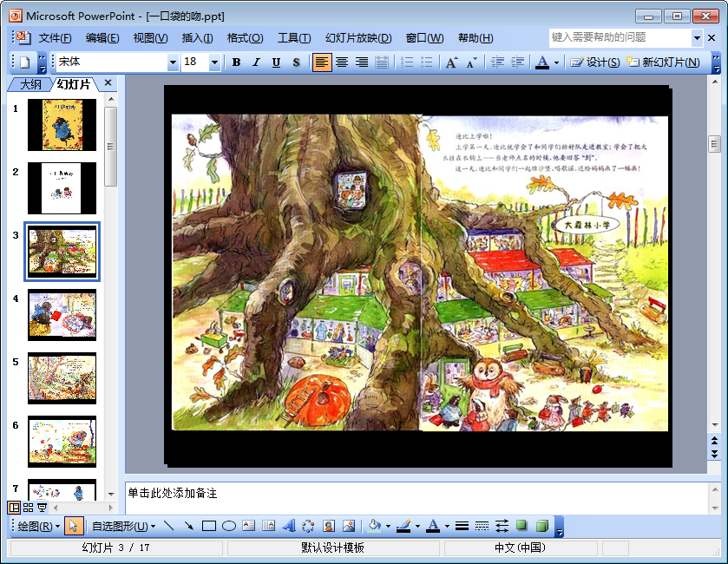
Task: Start slide show from current slide
Action: point(42,508)
